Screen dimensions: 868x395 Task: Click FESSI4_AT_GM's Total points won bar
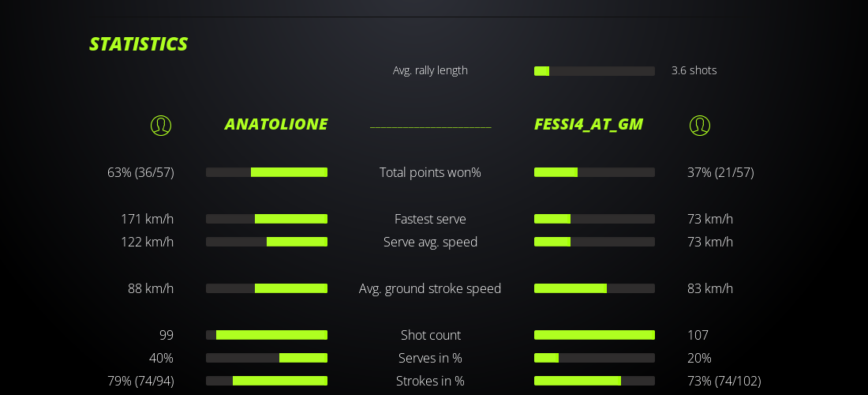(x=594, y=172)
